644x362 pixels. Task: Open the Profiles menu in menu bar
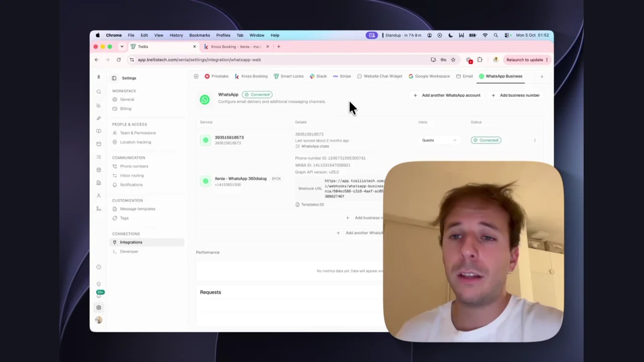point(223,35)
